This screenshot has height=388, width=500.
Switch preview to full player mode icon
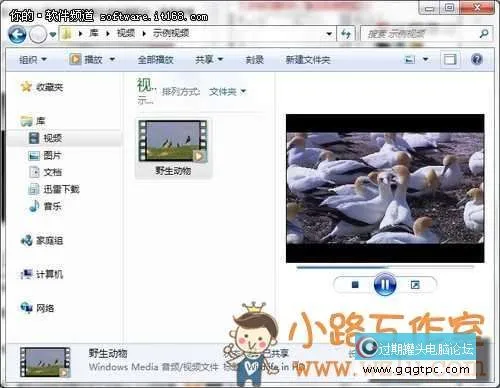click(x=415, y=285)
